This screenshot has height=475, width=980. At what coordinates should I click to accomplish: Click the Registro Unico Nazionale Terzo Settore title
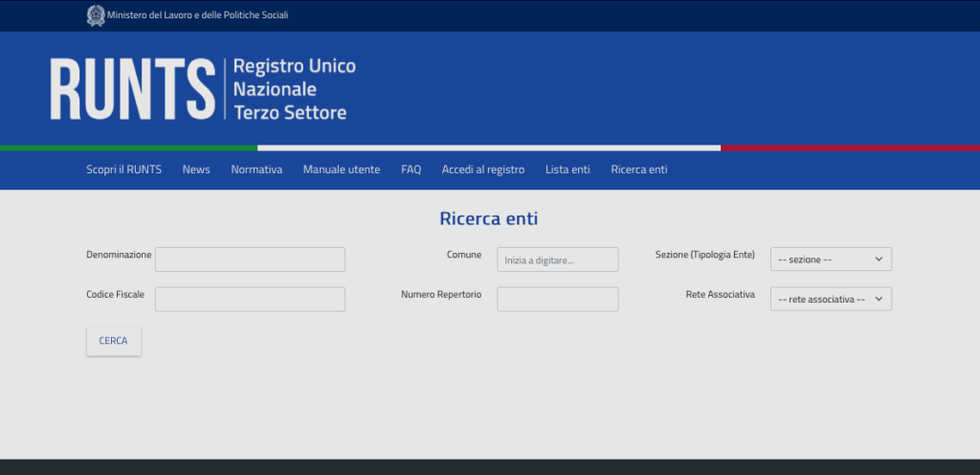pyautogui.click(x=295, y=89)
